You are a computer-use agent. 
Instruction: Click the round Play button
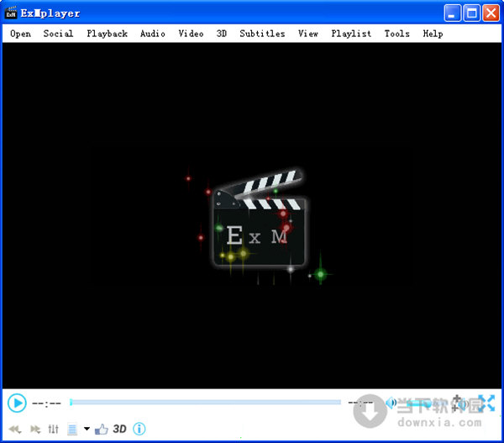17,403
